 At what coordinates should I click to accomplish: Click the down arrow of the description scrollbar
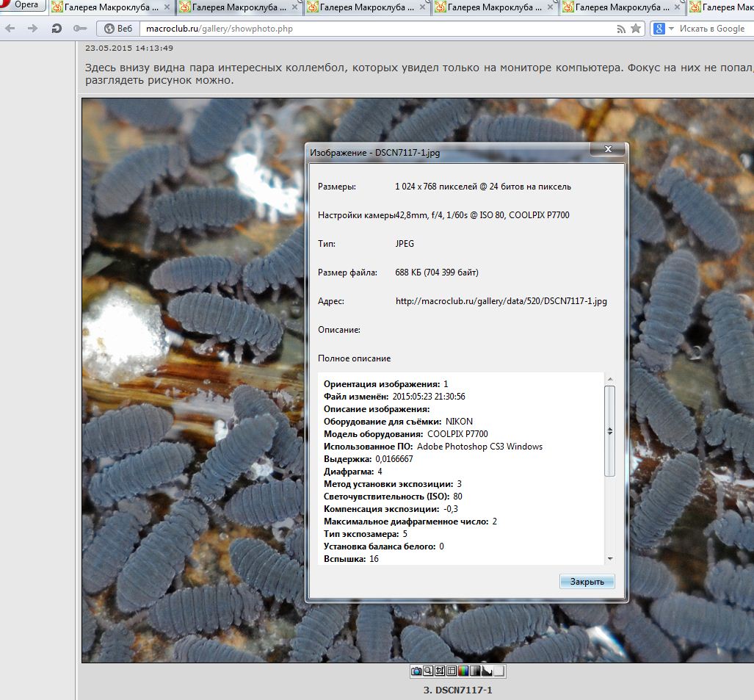pyautogui.click(x=609, y=559)
